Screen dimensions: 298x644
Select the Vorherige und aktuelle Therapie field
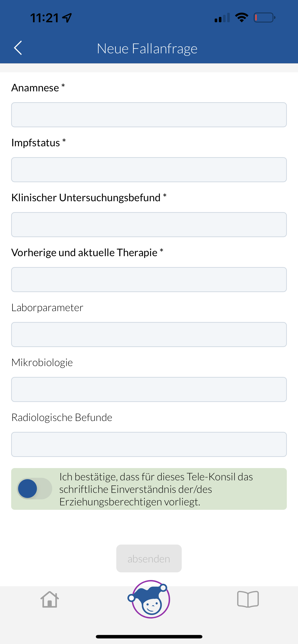click(149, 280)
